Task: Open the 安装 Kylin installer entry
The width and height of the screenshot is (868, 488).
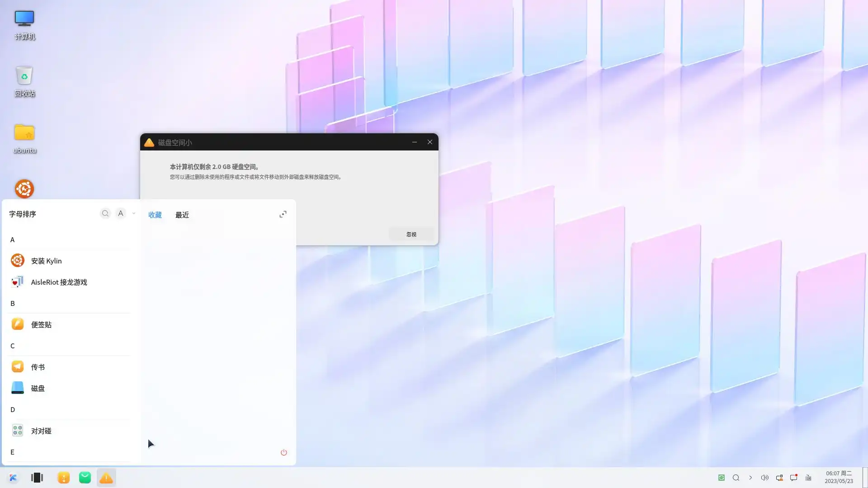Action: pos(46,261)
